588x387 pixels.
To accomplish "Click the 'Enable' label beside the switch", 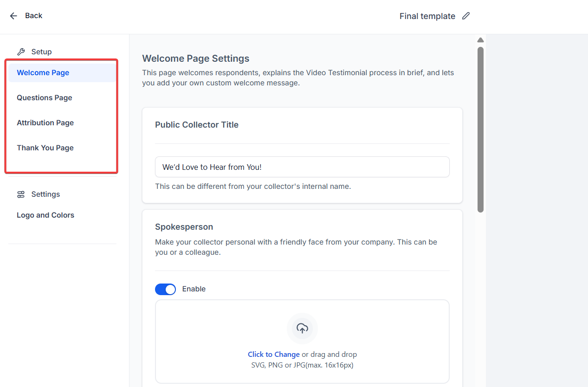I will pyautogui.click(x=194, y=289).
